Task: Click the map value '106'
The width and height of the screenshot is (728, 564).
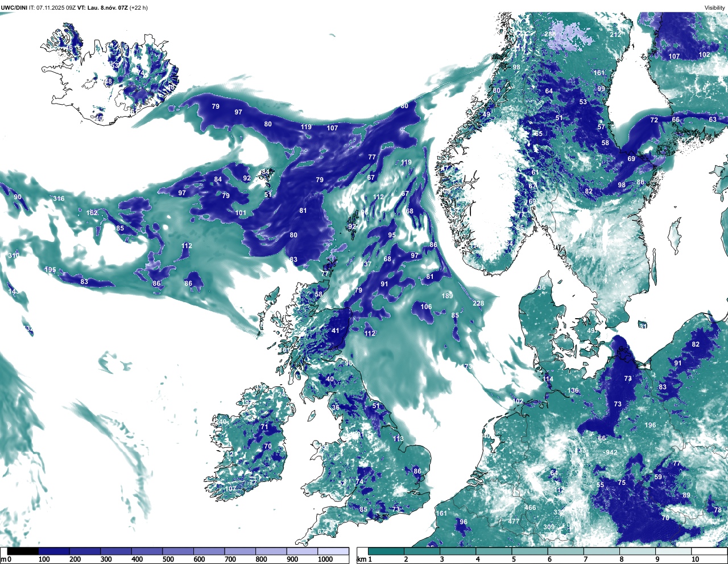Action: click(x=426, y=307)
